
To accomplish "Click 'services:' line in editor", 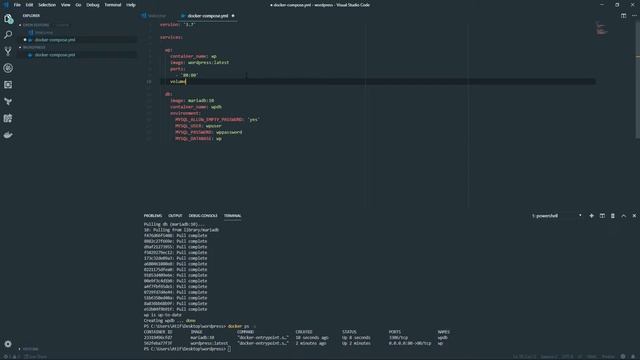I will pyautogui.click(x=171, y=37).
